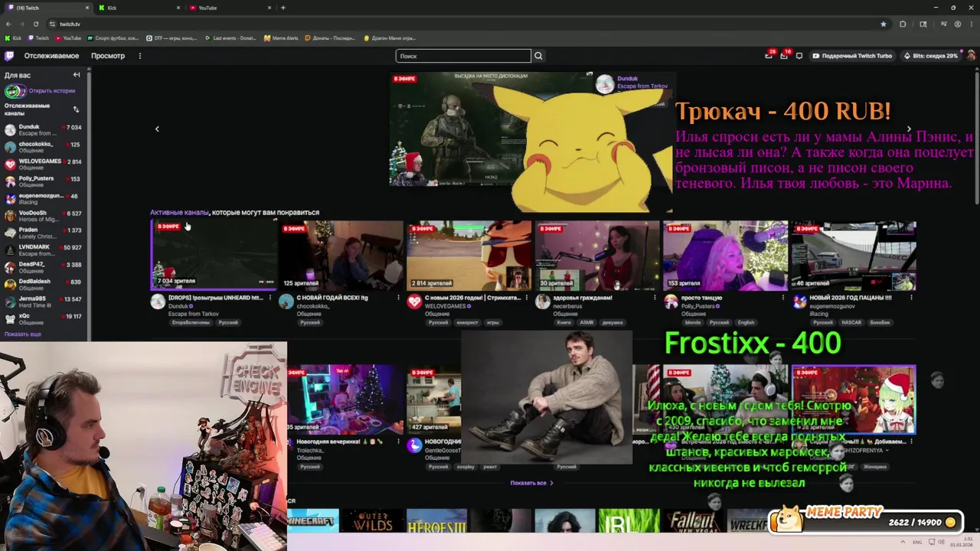The height and width of the screenshot is (551, 980).
Task: Open the Meme Alerts bookmark
Action: (x=281, y=37)
